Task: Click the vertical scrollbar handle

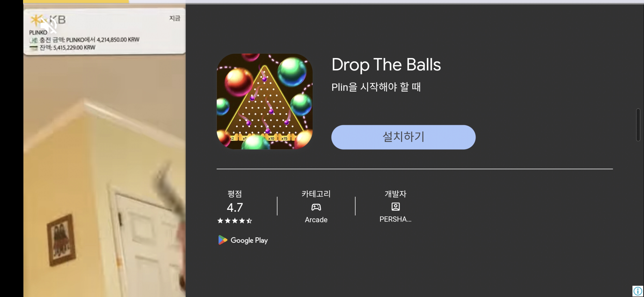Action: pos(638,125)
